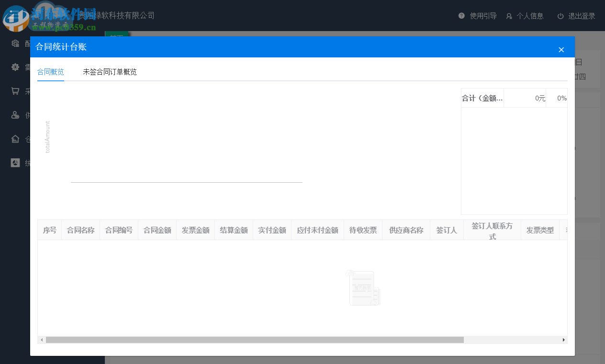Click the 个人信息 link
605x364 pixels.
click(531, 15)
